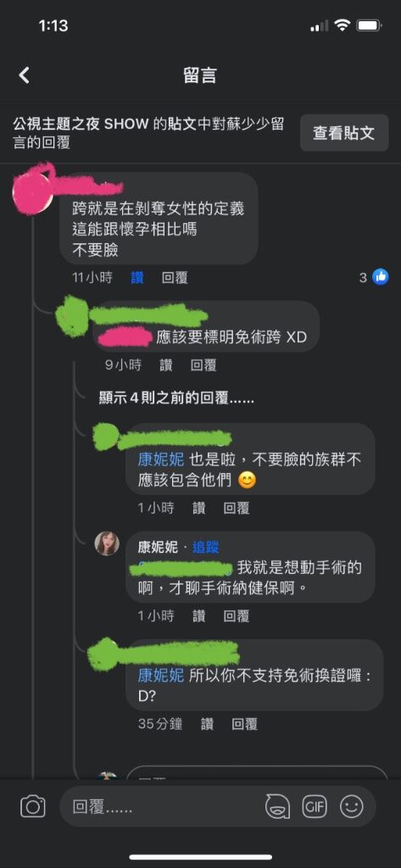Reply to the 11小時 comment

point(175,278)
